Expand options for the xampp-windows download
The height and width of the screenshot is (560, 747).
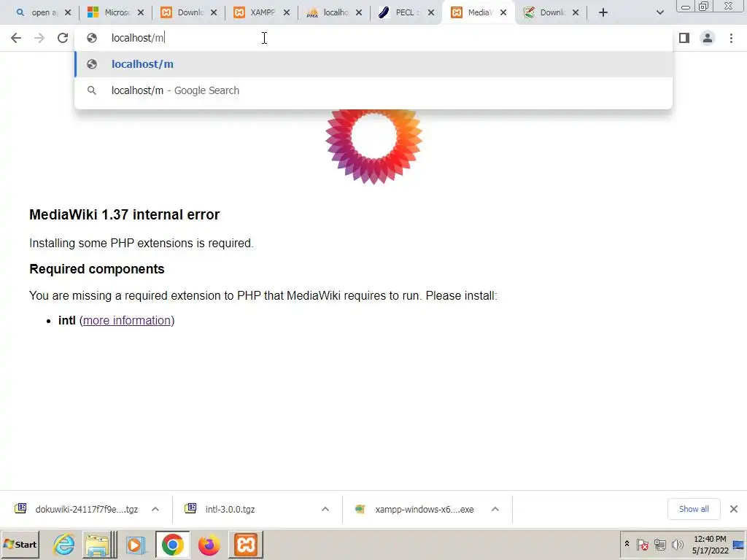tap(495, 509)
